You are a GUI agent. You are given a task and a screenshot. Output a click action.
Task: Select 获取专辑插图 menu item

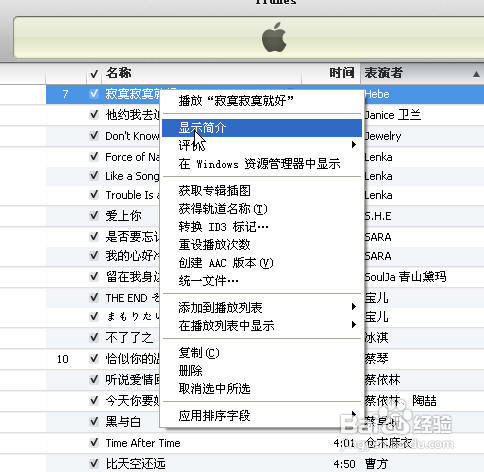point(262,191)
